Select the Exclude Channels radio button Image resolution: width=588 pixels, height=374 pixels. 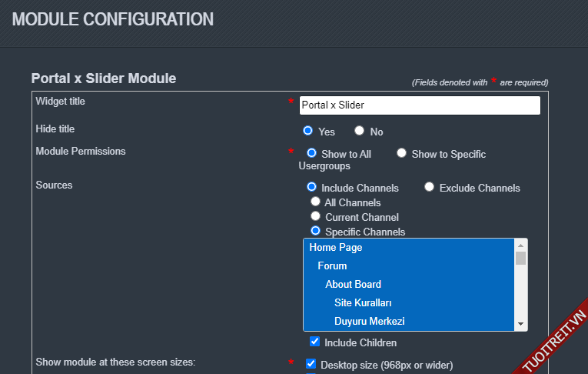click(430, 187)
